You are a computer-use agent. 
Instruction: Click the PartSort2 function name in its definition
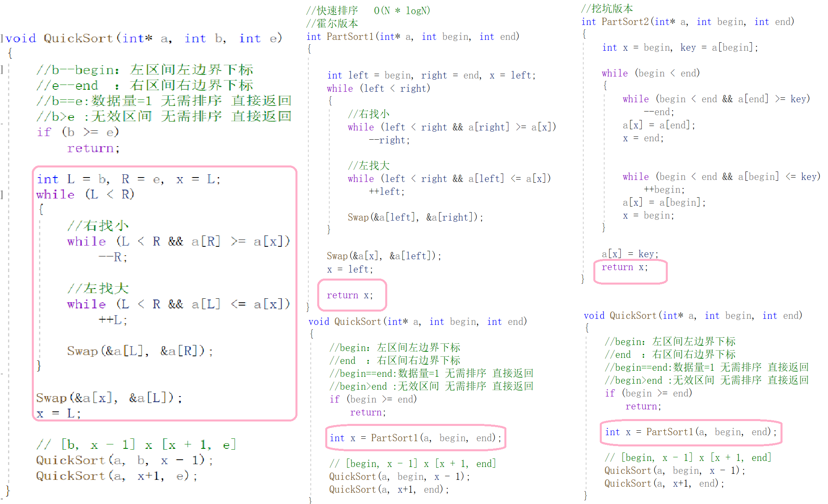click(625, 22)
